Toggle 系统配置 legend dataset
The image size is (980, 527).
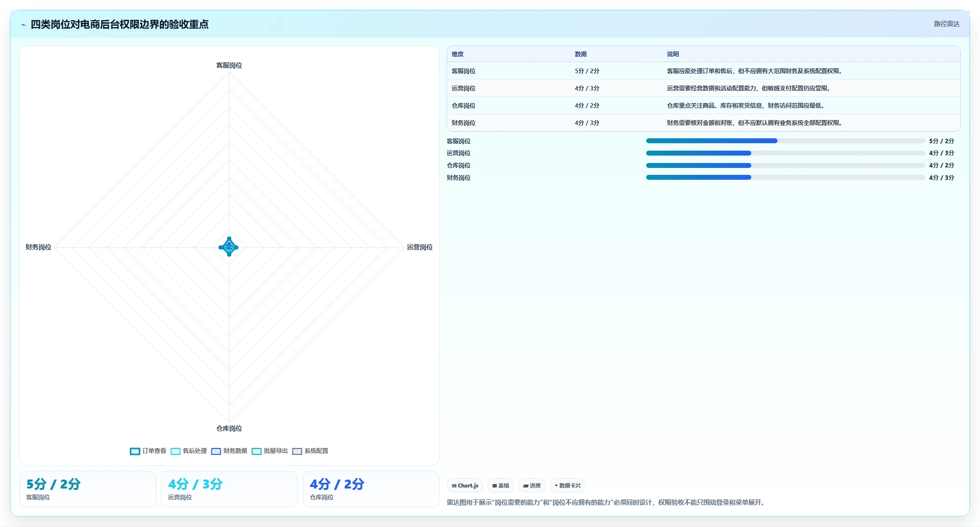click(310, 451)
